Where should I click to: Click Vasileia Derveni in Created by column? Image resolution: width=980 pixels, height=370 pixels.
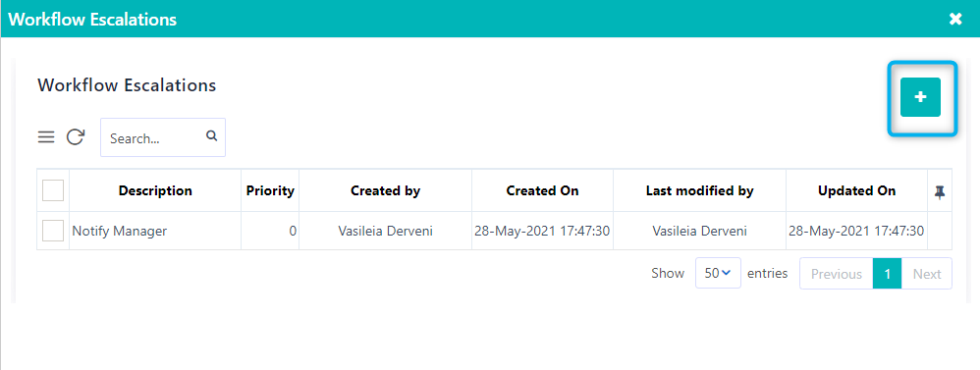coord(386,231)
